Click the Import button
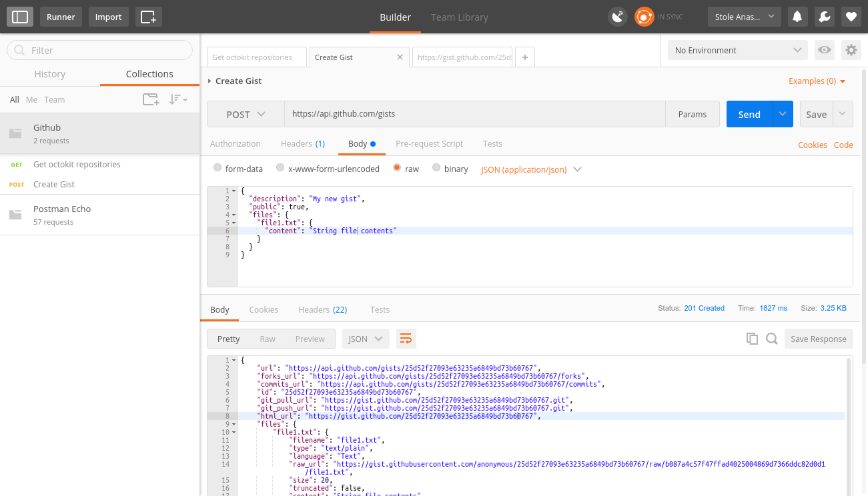The image size is (868, 496). [108, 17]
